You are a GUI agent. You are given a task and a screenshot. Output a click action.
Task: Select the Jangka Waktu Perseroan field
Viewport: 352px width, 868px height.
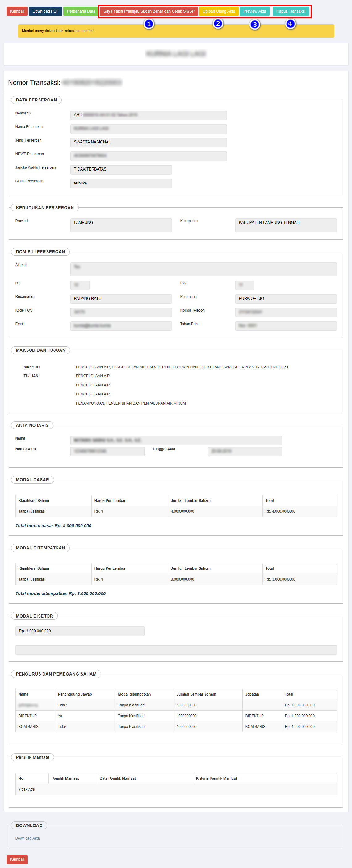click(x=121, y=169)
